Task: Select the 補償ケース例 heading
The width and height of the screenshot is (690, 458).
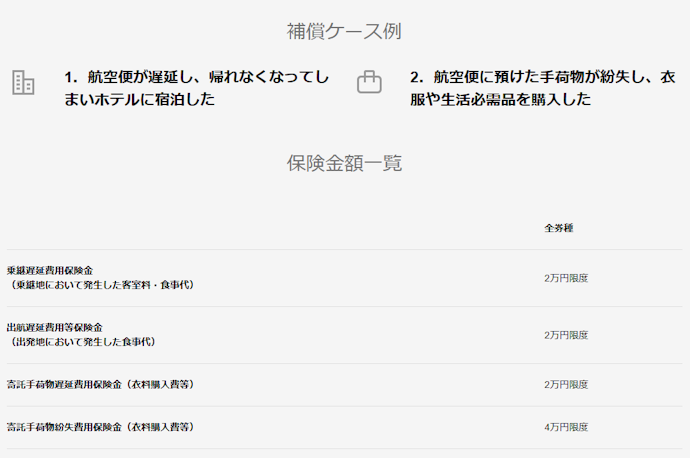Action: [x=344, y=31]
